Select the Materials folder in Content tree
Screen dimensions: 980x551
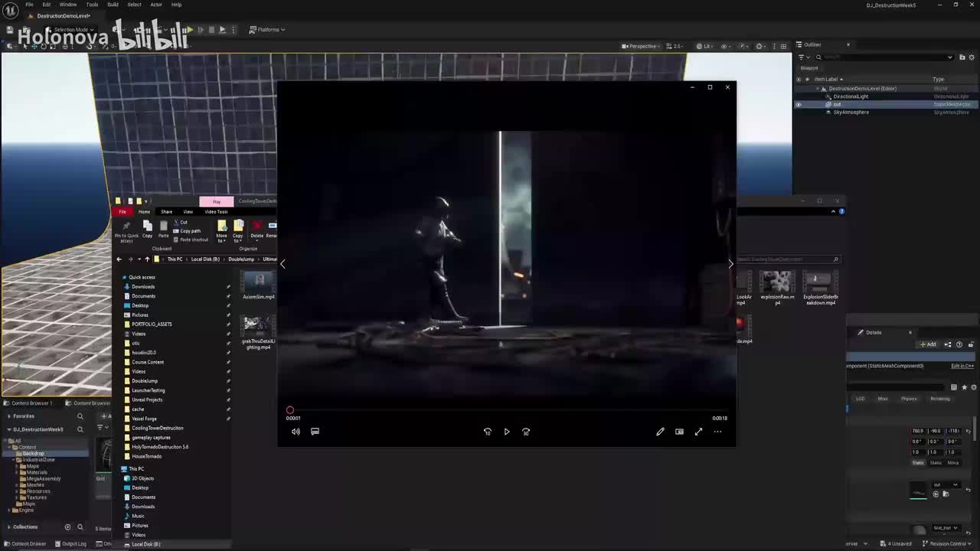(37, 472)
